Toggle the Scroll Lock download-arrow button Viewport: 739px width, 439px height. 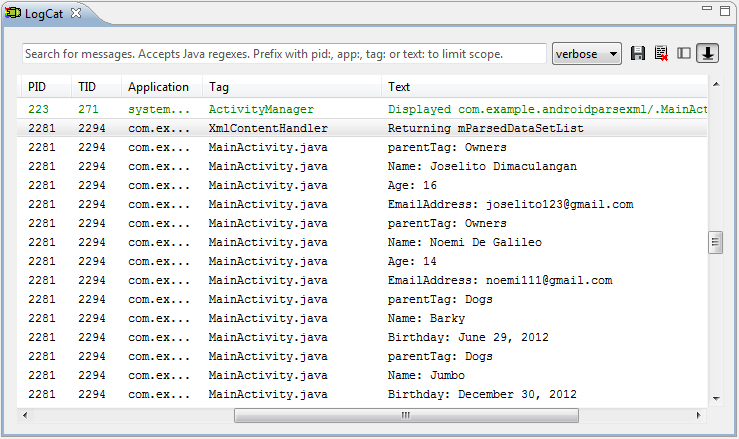click(x=707, y=53)
